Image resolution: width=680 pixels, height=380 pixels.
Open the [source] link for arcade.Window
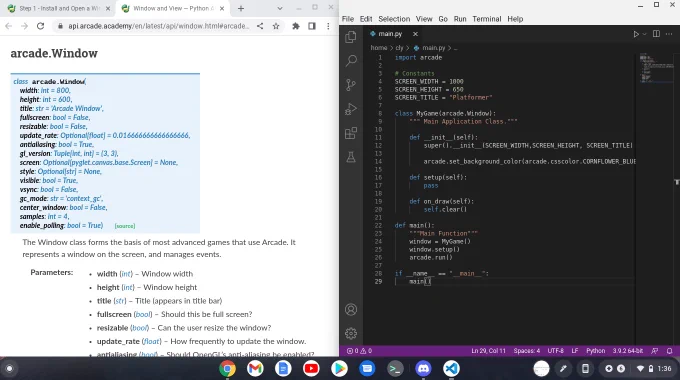click(125, 226)
